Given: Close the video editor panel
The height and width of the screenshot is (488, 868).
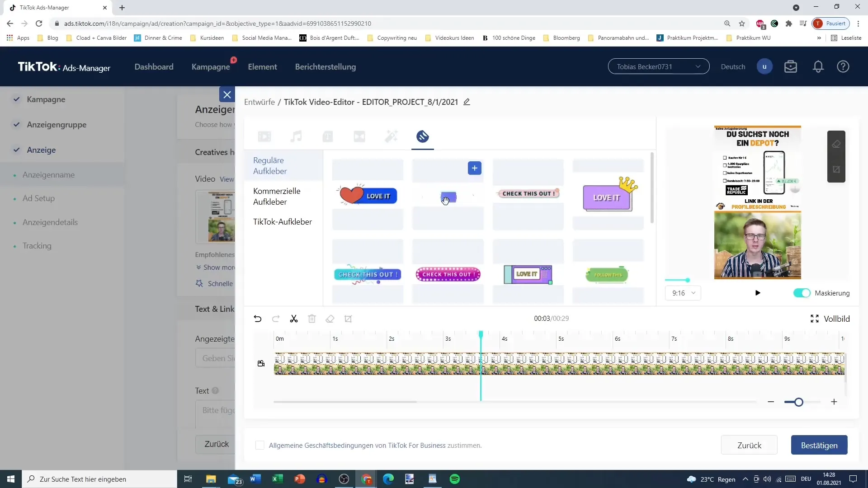Looking at the screenshot, I should pyautogui.click(x=227, y=94).
